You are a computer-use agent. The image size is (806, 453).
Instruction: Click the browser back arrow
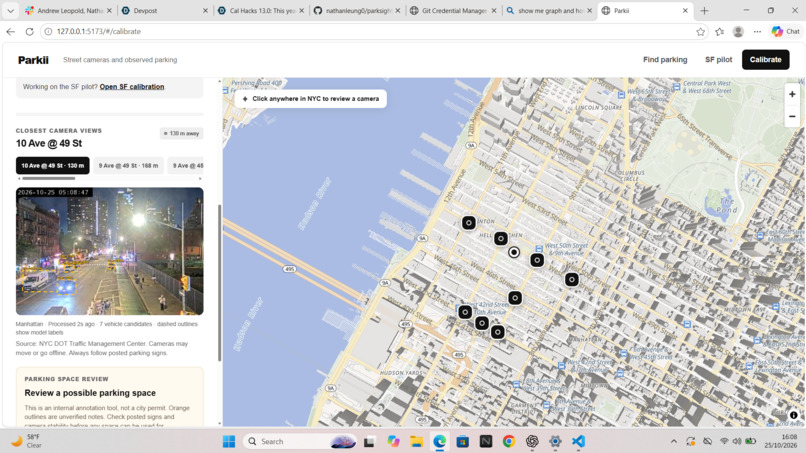[10, 31]
